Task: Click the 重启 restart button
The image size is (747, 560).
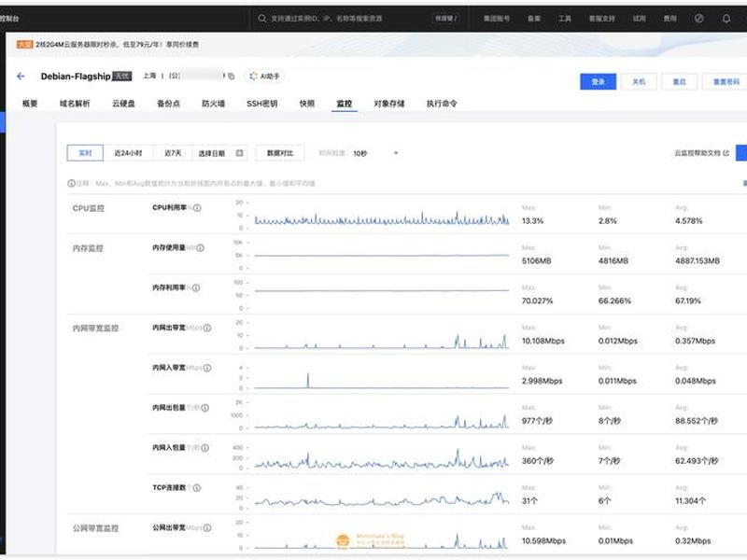Action: (679, 81)
